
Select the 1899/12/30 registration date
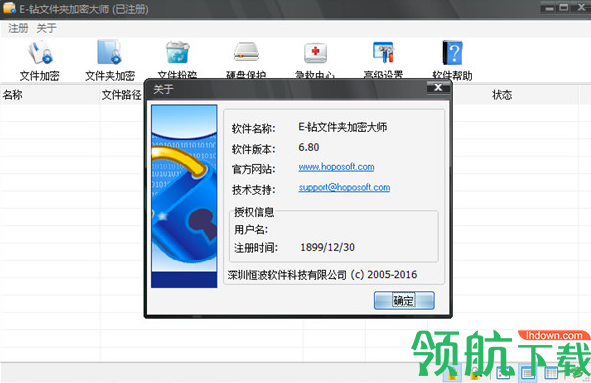328,247
